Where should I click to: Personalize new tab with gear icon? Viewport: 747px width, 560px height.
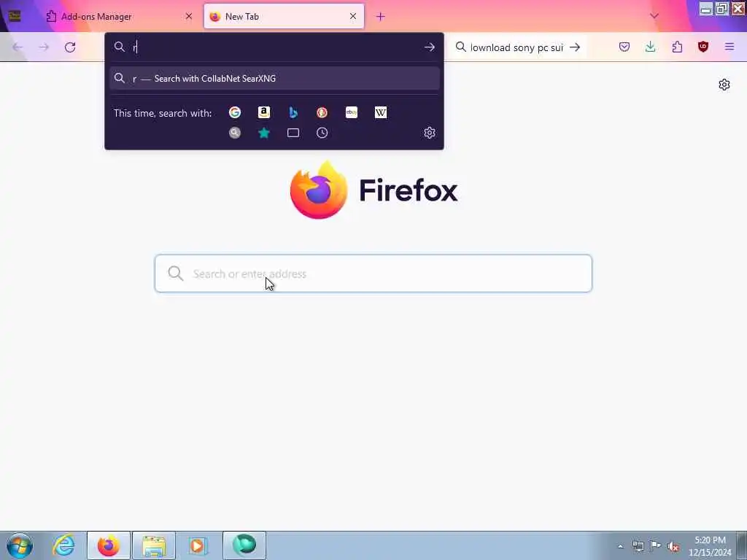[724, 85]
